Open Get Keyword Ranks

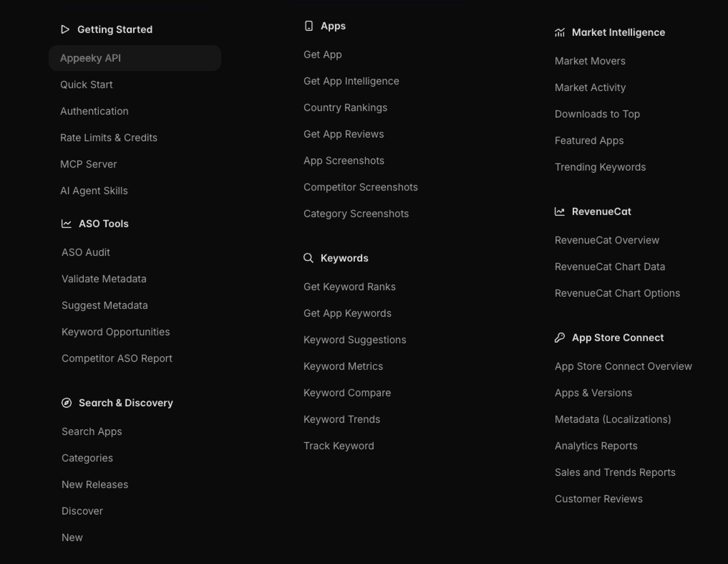click(349, 287)
